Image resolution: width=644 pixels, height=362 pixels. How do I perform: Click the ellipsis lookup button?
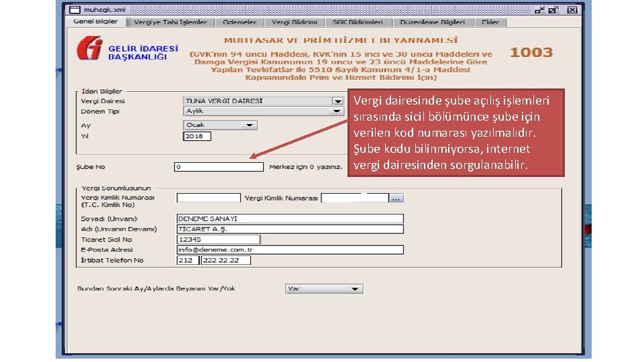[396, 198]
